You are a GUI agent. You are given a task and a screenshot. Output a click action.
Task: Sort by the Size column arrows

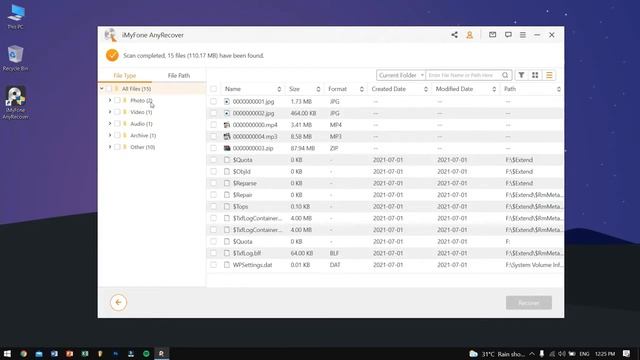pos(318,89)
